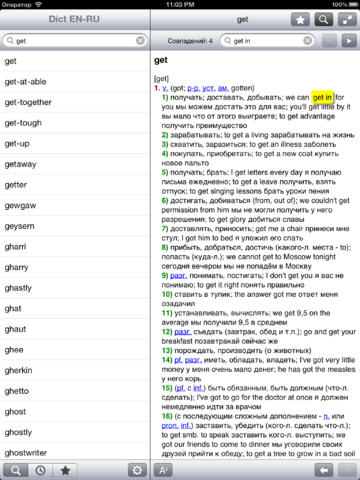Clear the 'get in' article search field

[x=308, y=41]
